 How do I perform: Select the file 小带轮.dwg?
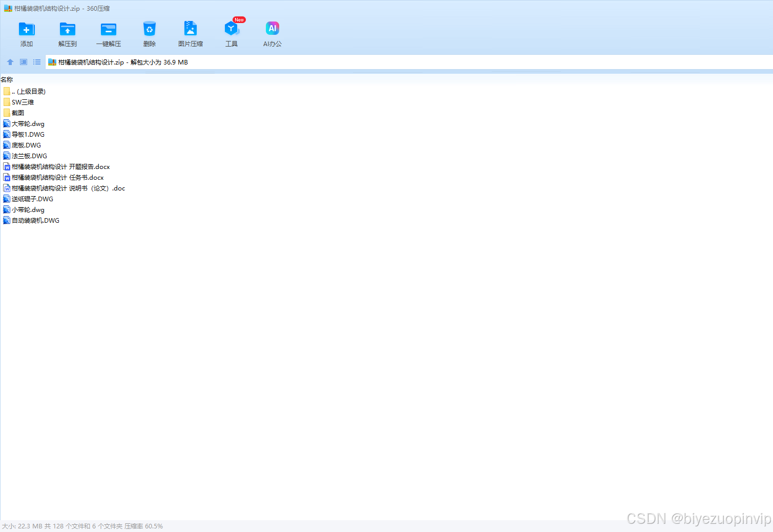24,209
